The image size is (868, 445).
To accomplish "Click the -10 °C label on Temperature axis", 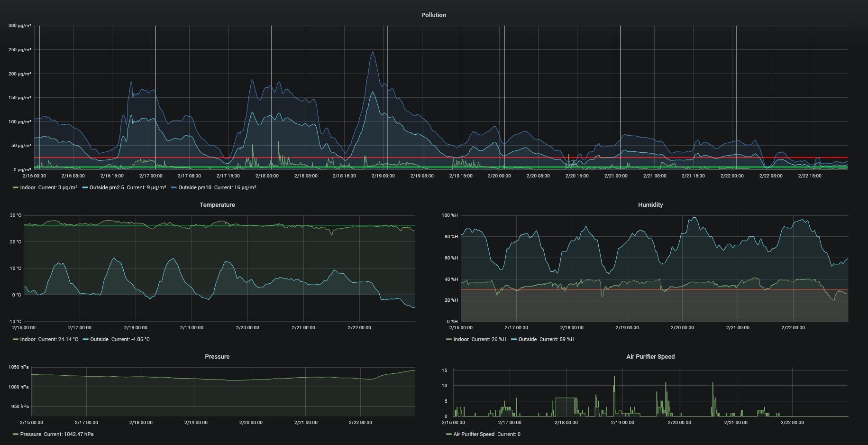I will point(15,322).
